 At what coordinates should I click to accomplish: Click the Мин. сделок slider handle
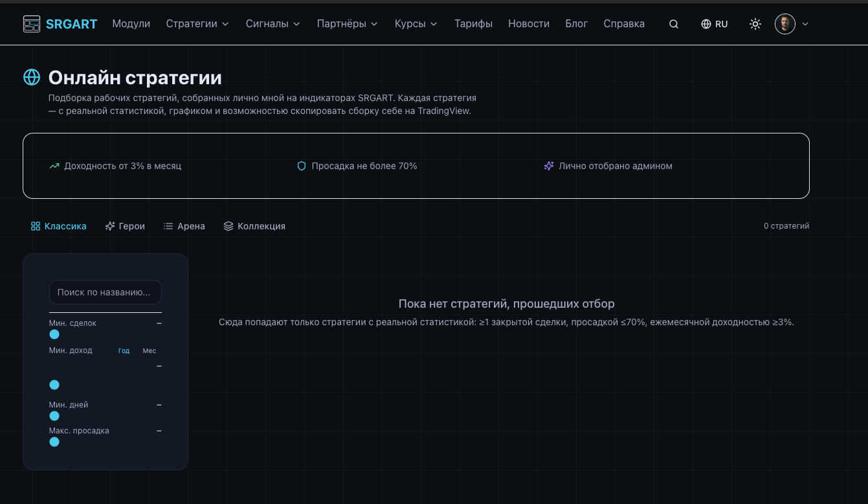point(54,334)
